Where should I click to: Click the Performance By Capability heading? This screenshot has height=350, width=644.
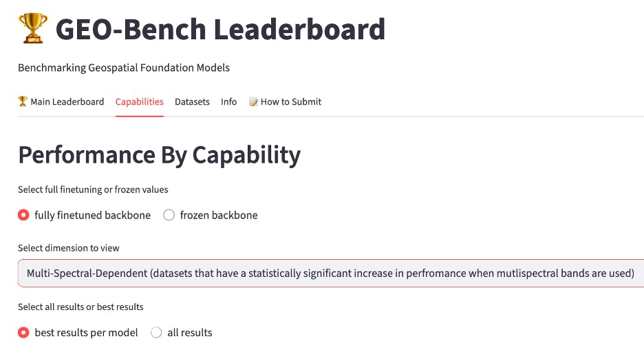[x=159, y=155]
